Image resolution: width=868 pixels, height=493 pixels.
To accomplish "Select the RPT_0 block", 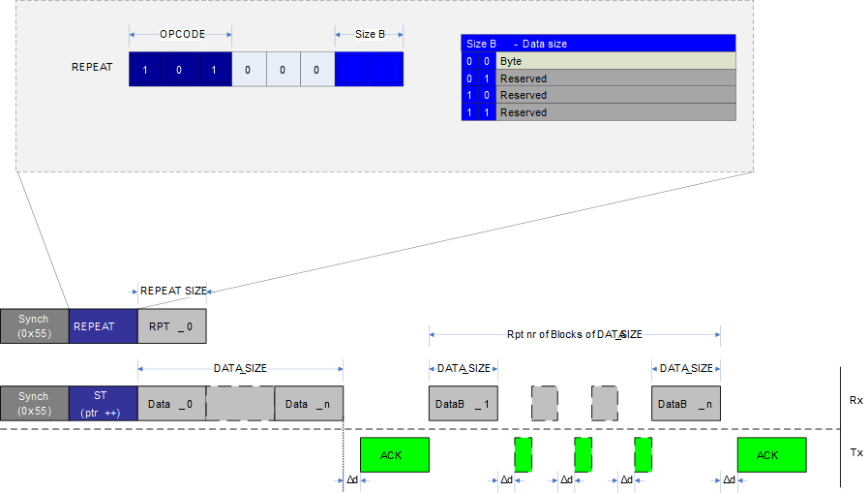I will (171, 326).
